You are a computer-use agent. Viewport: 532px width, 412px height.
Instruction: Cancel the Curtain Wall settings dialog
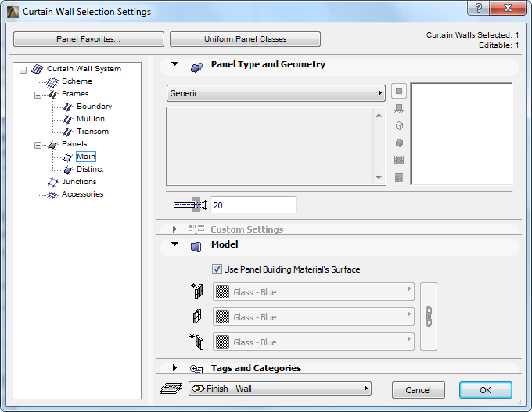[x=418, y=390]
